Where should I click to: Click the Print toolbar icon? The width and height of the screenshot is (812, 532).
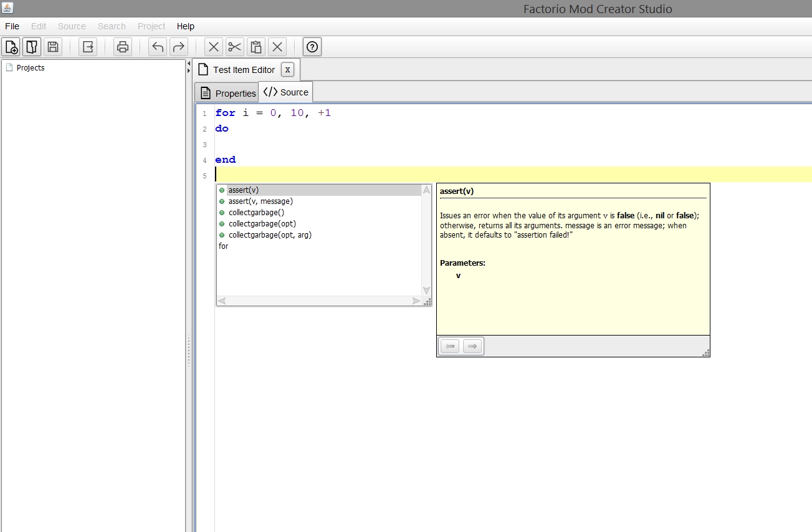click(123, 47)
